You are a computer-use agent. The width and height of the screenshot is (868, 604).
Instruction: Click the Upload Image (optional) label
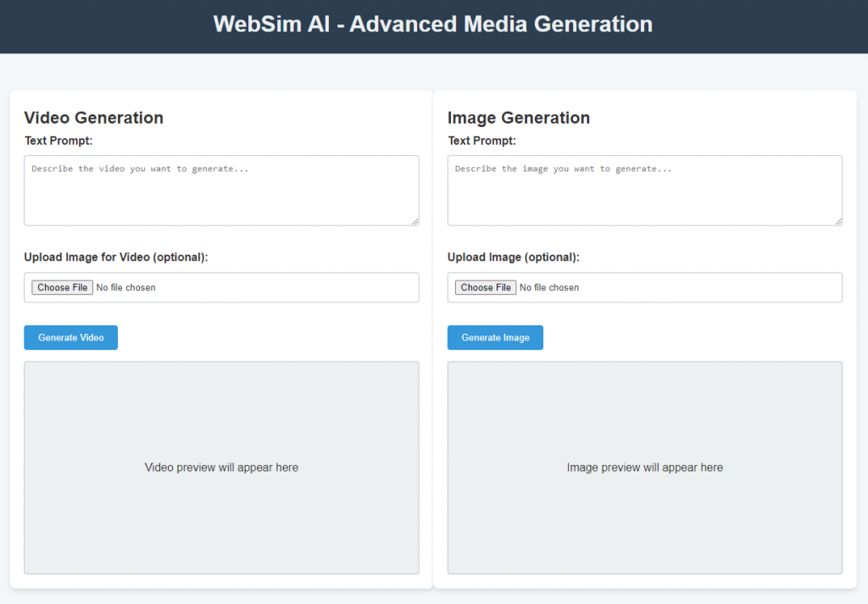pos(513,257)
